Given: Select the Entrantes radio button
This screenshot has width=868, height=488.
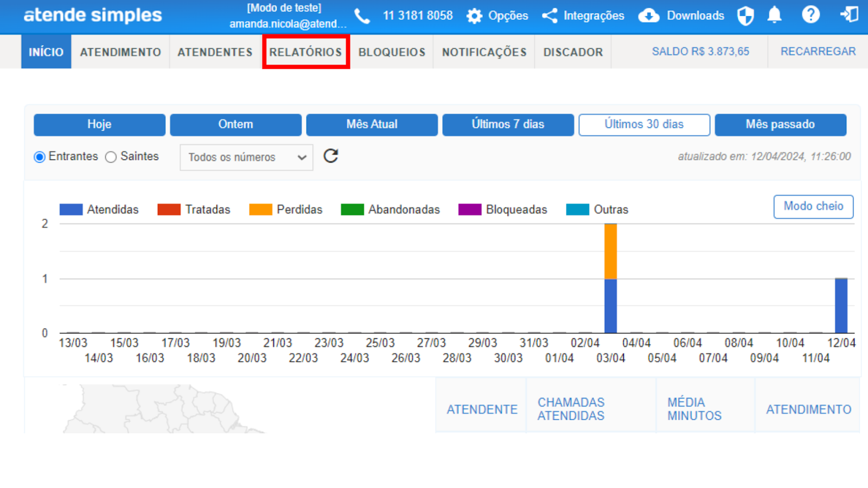Looking at the screenshot, I should [40, 157].
